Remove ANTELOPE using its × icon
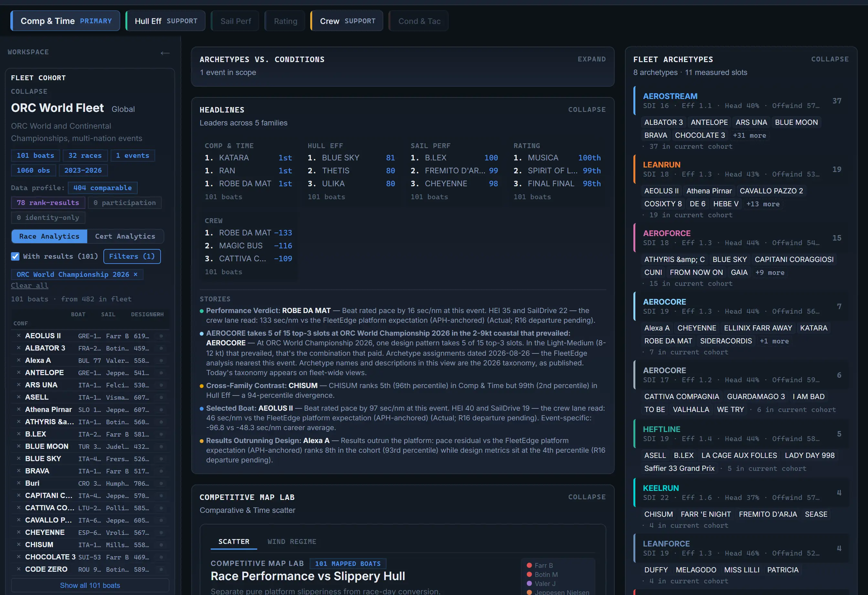 (19, 373)
